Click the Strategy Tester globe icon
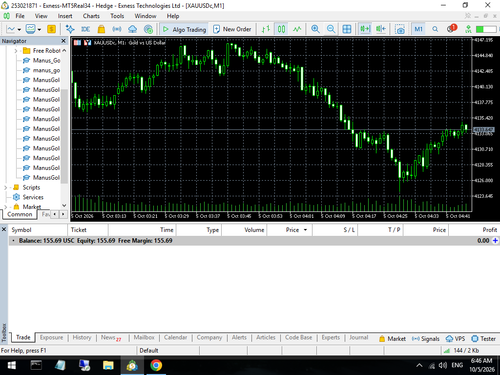The image size is (500, 375). (x=148, y=29)
